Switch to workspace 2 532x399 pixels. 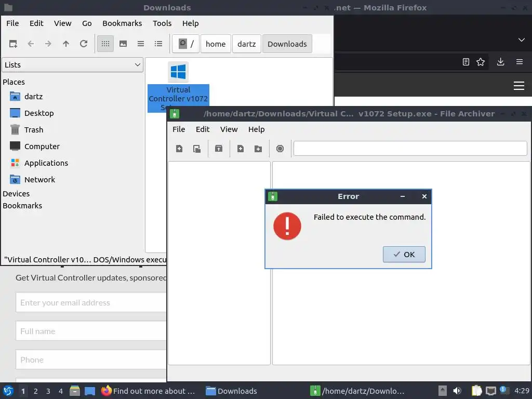click(36, 391)
